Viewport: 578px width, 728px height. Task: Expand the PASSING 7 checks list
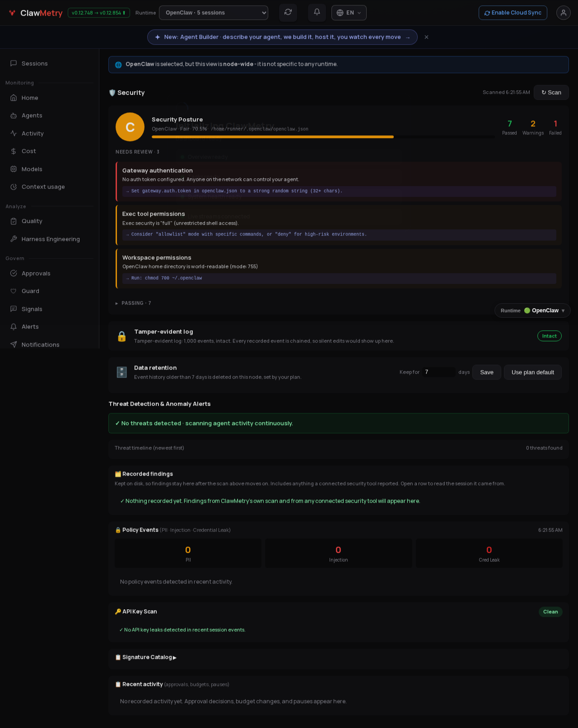coord(133,303)
